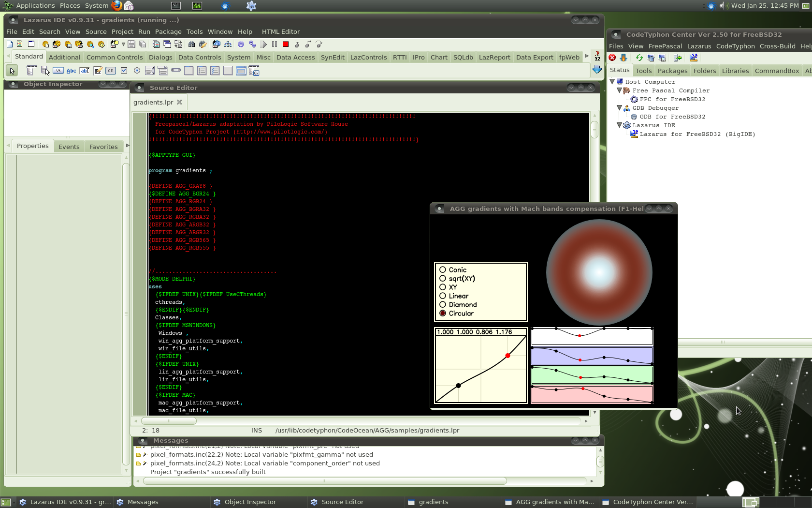The width and height of the screenshot is (812, 508).
Task: Open the Packages tab in CodeTyphon Center
Action: [672, 71]
